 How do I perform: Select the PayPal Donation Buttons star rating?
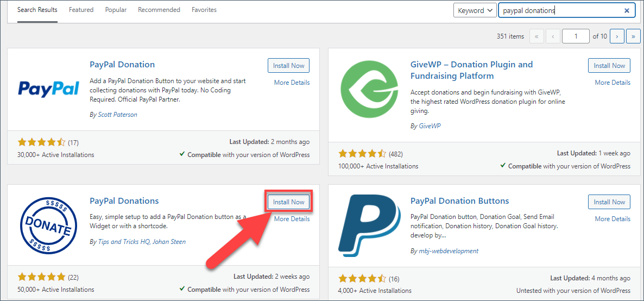(x=362, y=279)
